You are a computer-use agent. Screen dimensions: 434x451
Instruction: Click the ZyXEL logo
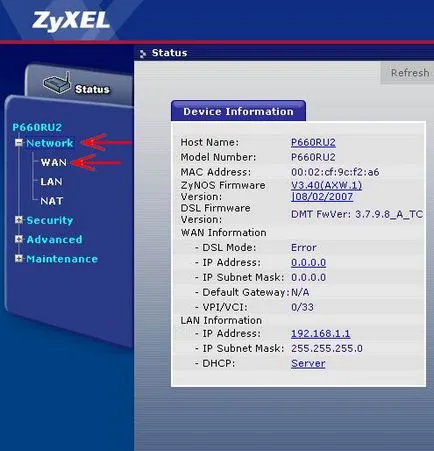[x=70, y=21]
